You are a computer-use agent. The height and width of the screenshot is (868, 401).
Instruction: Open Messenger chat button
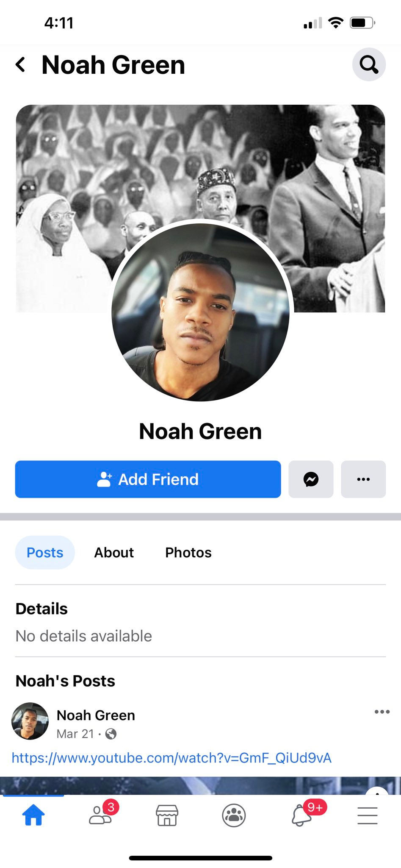311,479
